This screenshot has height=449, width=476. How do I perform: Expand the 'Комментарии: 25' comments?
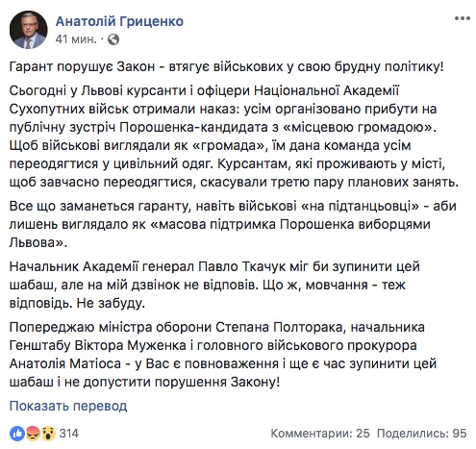coord(320,434)
